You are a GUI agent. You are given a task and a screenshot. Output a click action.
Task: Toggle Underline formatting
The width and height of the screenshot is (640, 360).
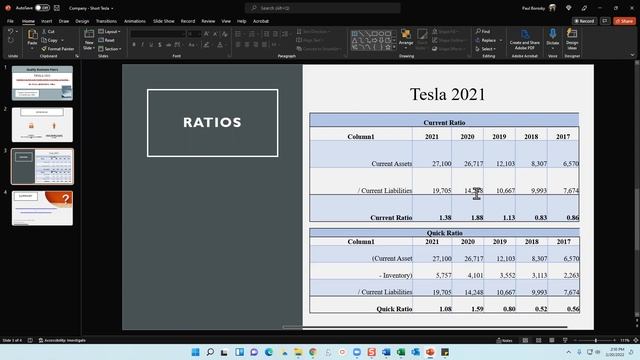tap(151, 45)
